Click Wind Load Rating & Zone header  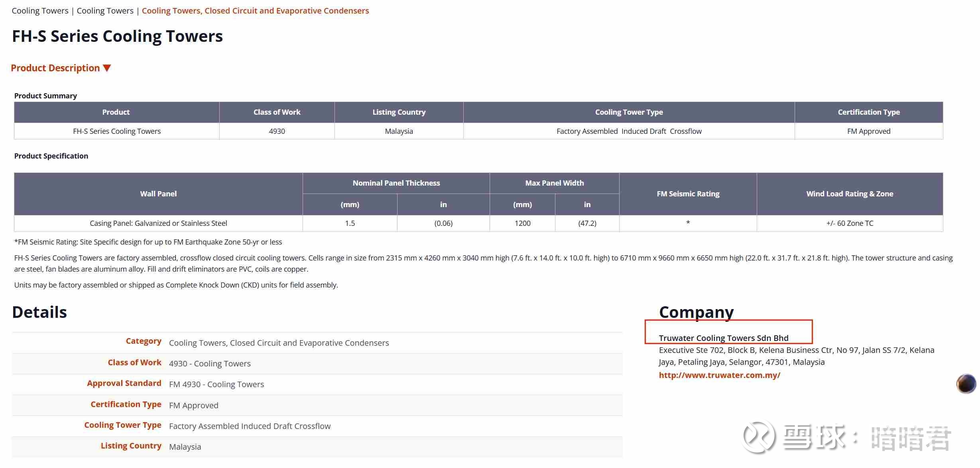(x=850, y=194)
